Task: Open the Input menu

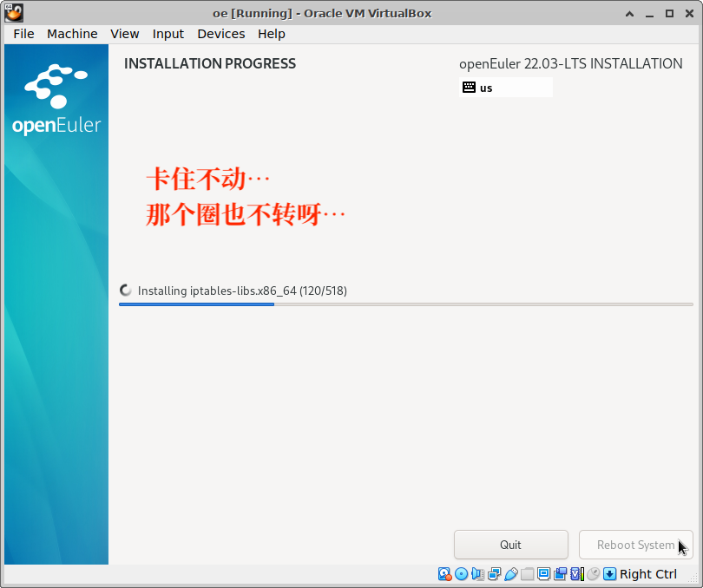Action: click(168, 34)
